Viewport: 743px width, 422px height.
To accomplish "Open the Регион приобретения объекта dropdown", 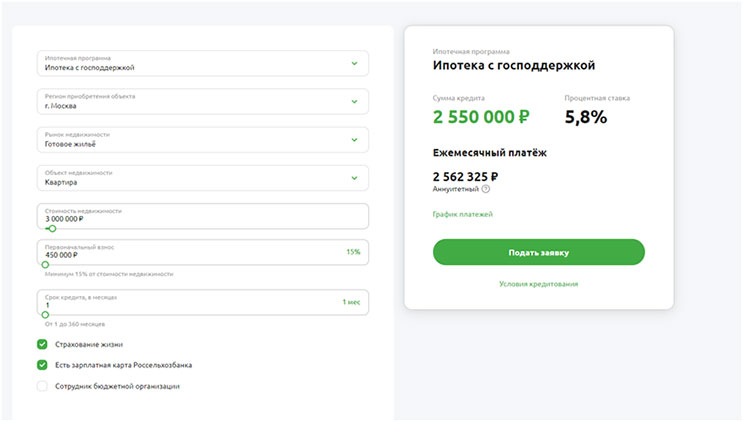I will coord(203,101).
